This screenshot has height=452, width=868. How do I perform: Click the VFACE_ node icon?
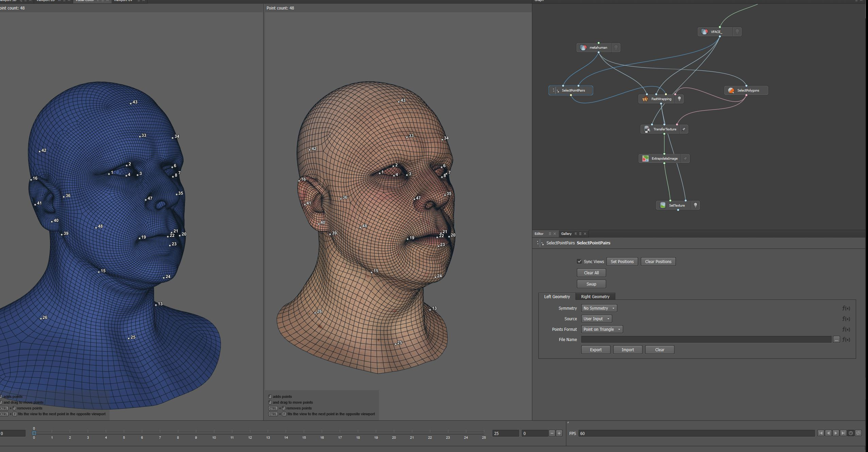705,32
